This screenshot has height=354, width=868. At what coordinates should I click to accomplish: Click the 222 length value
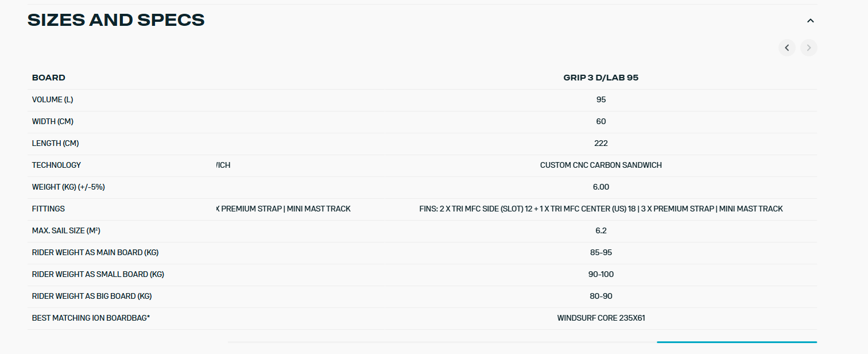tap(600, 143)
